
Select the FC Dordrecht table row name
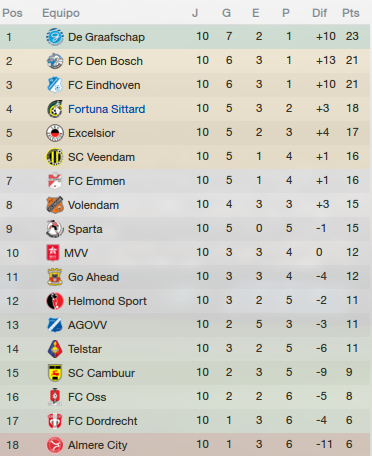tap(103, 421)
